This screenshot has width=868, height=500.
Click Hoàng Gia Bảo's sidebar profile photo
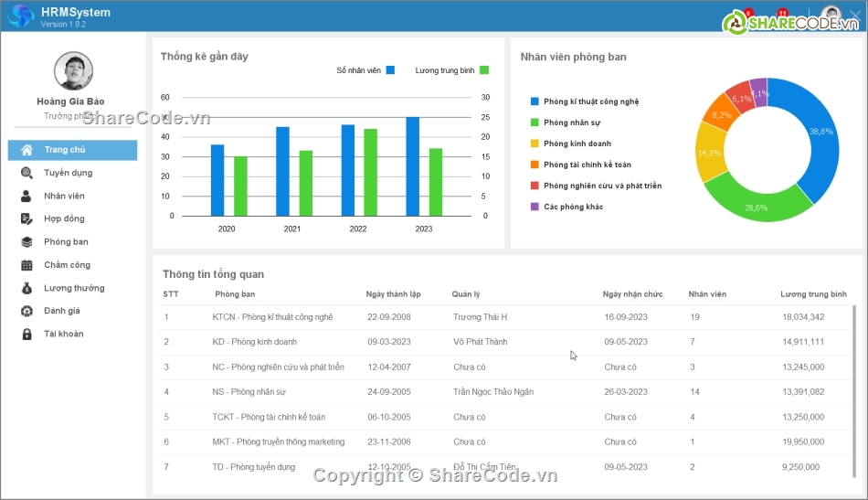73,71
